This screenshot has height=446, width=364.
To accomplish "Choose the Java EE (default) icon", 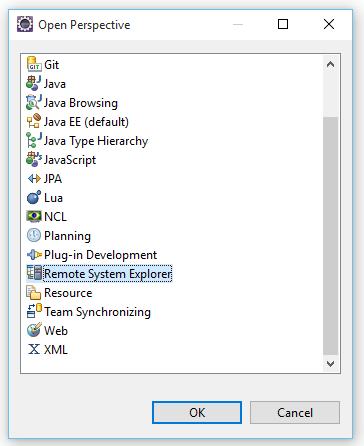I will [34, 121].
